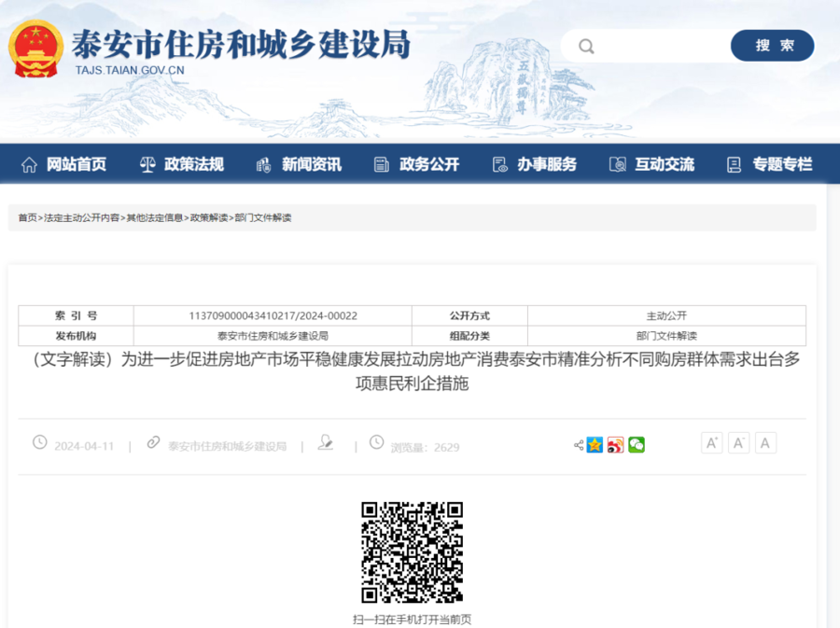The image size is (840, 628).
Task: Click publish date 2024-04-11
Action: [x=84, y=447]
